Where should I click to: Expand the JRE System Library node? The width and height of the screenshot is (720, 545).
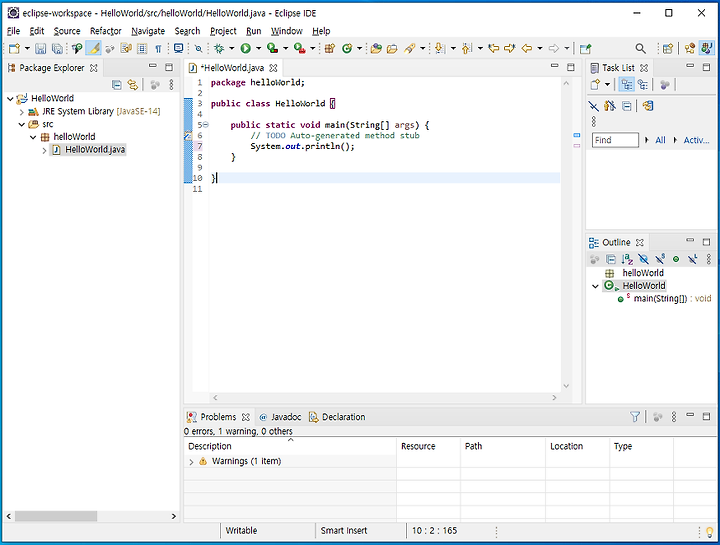[x=22, y=112]
